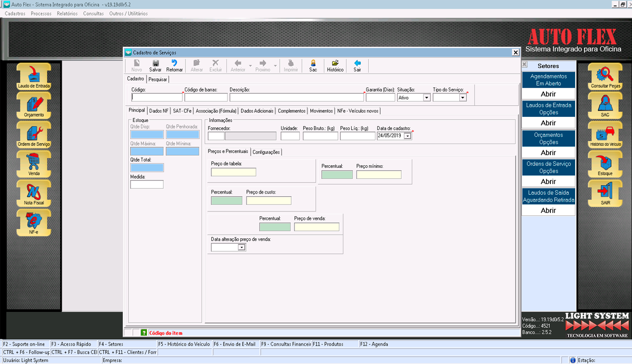
Task: Click Abrir under Agendamentos Em Aberto
Action: pos(548,94)
